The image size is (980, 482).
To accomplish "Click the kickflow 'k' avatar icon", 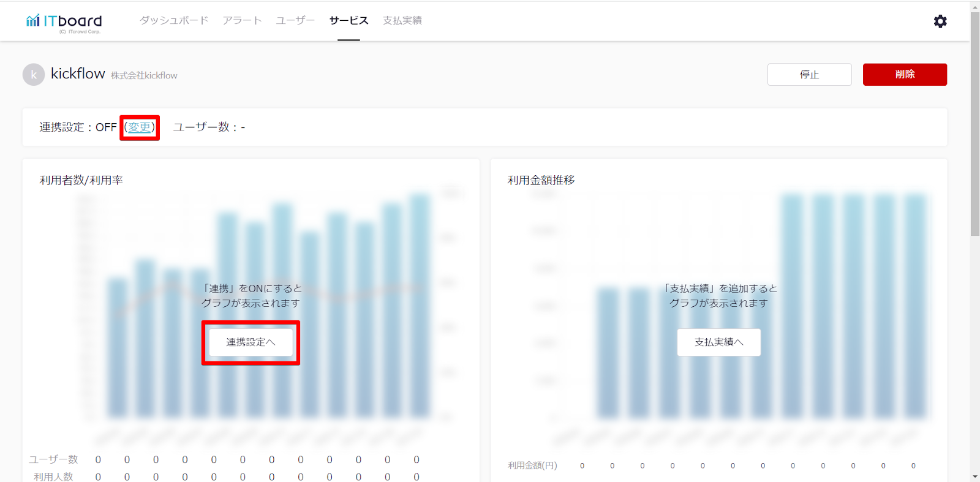I will click(34, 75).
